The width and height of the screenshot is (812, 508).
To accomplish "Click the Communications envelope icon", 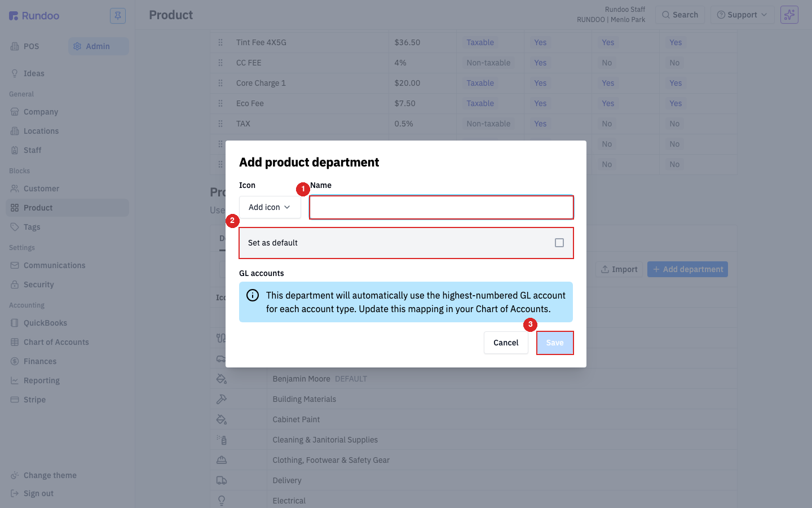I will (x=15, y=265).
